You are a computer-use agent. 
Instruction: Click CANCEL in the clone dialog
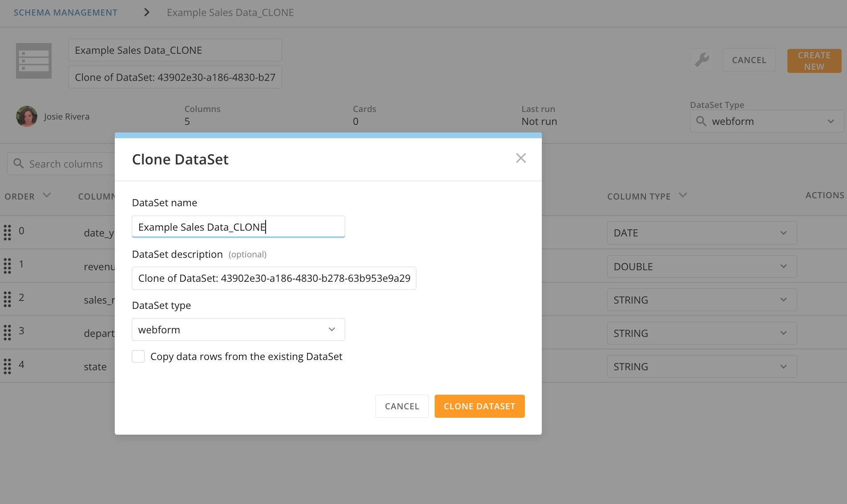[x=402, y=406]
